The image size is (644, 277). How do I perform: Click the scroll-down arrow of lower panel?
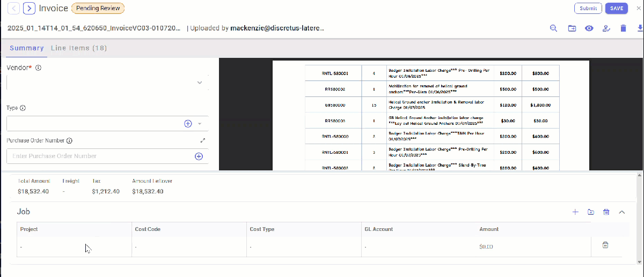tap(639, 261)
